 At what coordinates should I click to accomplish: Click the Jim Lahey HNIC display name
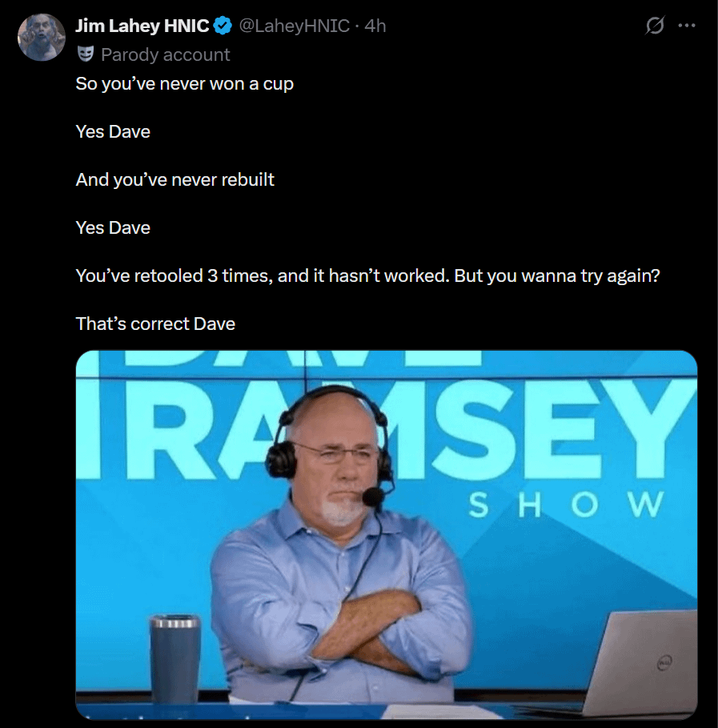point(142,26)
